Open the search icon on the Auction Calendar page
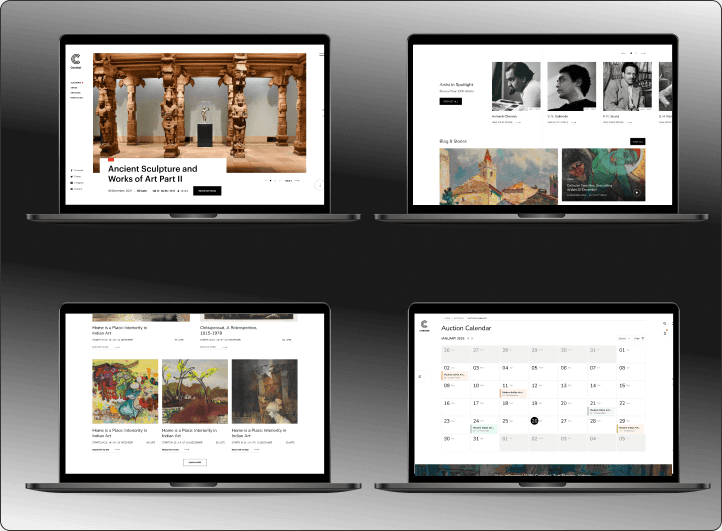 point(664,324)
